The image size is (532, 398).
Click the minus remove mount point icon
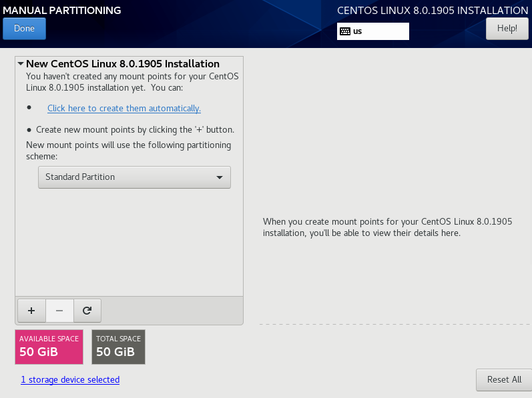[59, 310]
